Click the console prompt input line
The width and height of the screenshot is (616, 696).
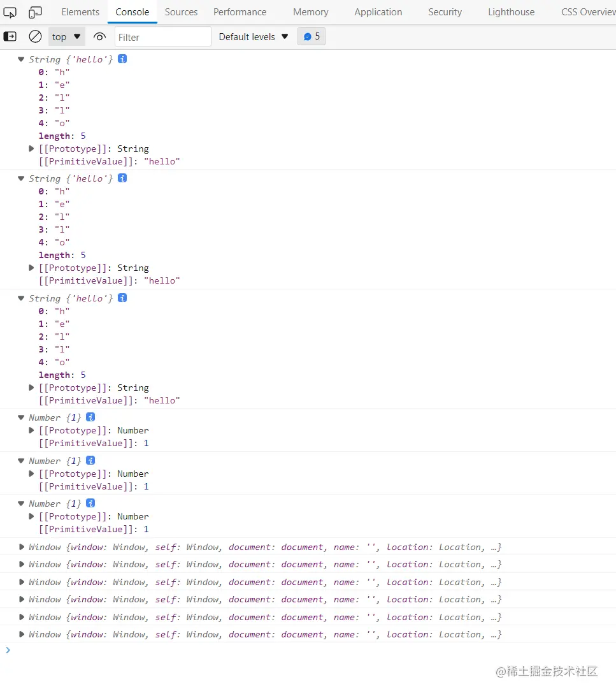pos(308,650)
